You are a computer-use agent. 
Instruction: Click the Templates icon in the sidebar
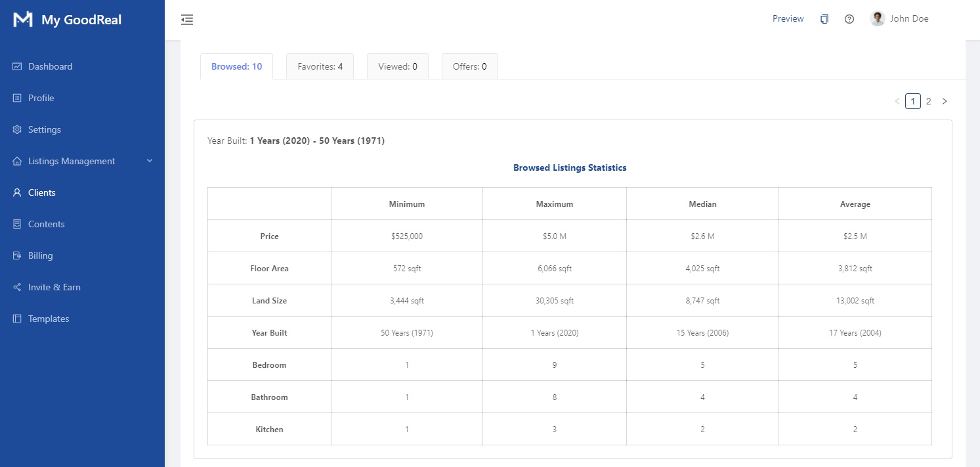tap(17, 319)
